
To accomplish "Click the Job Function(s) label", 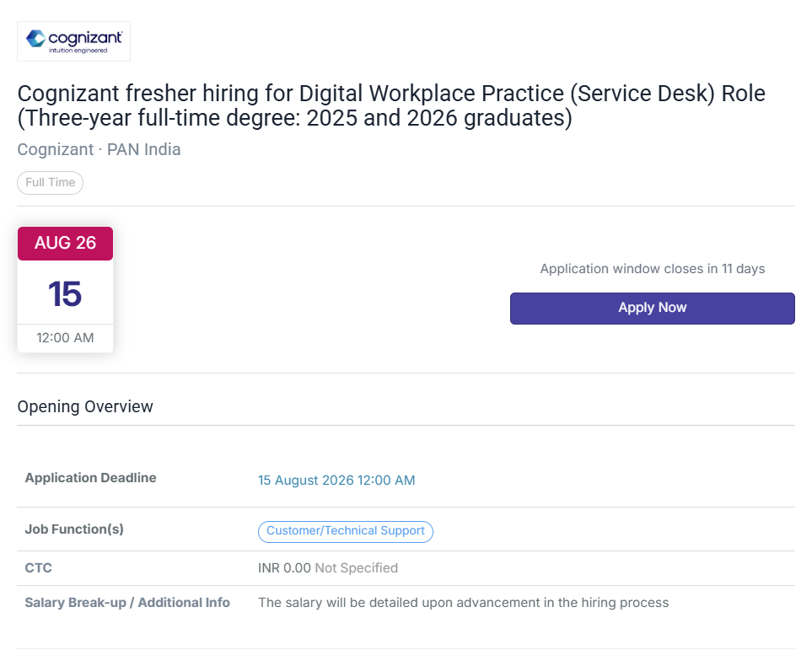I will tap(74, 529).
